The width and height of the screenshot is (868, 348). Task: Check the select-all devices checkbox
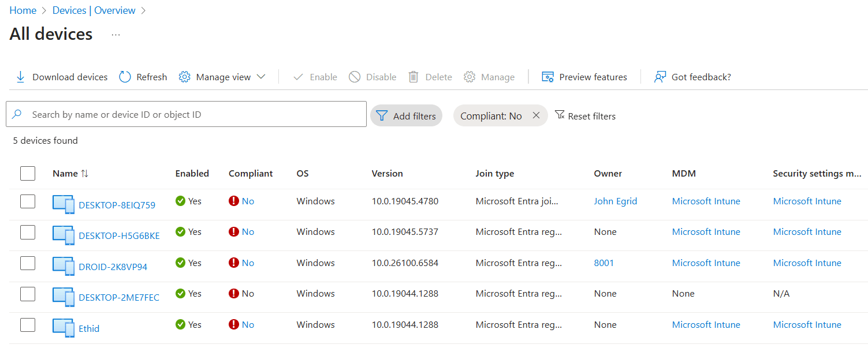point(27,173)
